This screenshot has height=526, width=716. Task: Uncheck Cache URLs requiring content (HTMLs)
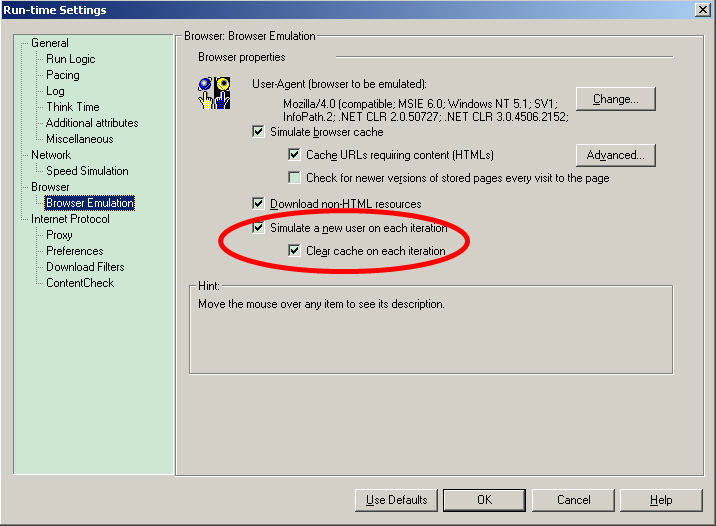[x=294, y=155]
